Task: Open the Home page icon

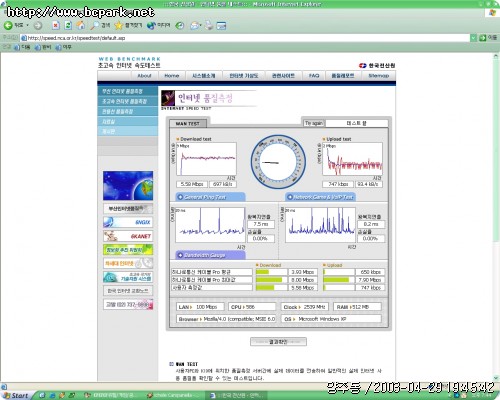Action: (80, 25)
